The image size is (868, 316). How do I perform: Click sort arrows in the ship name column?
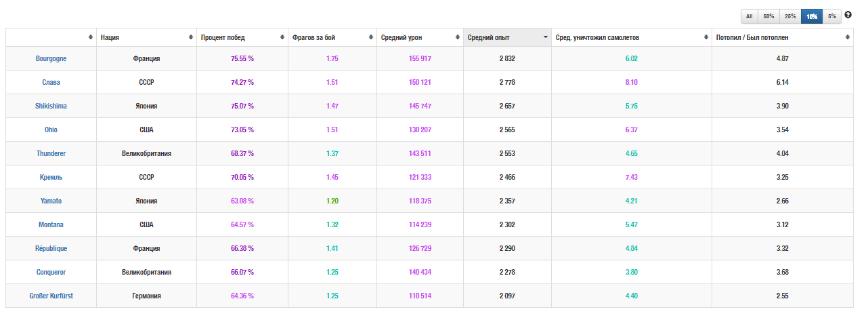tap(91, 38)
